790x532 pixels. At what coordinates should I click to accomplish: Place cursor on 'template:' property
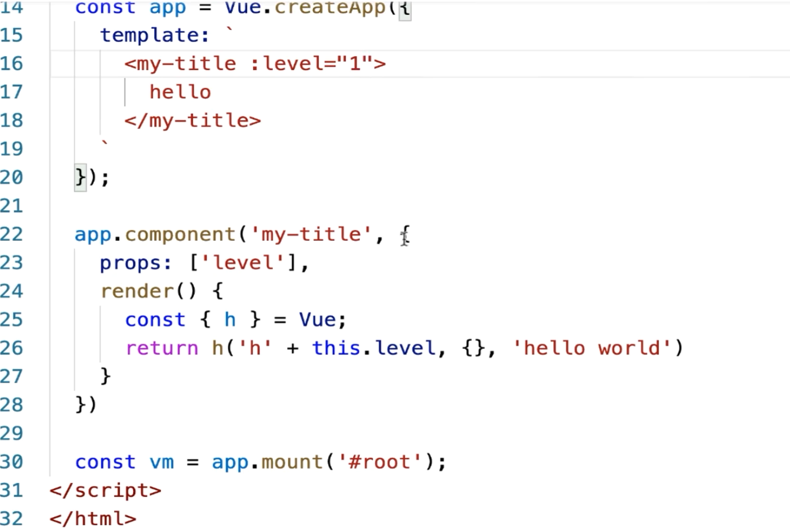(x=155, y=35)
